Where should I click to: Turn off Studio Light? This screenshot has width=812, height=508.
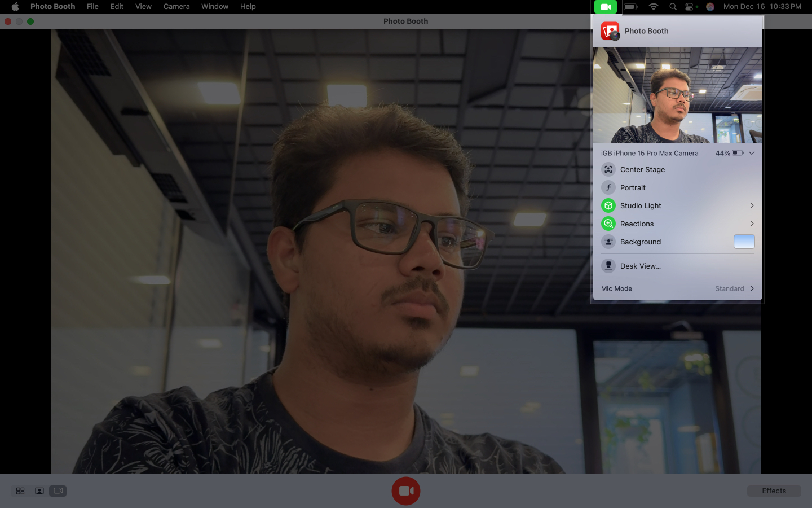click(608, 205)
